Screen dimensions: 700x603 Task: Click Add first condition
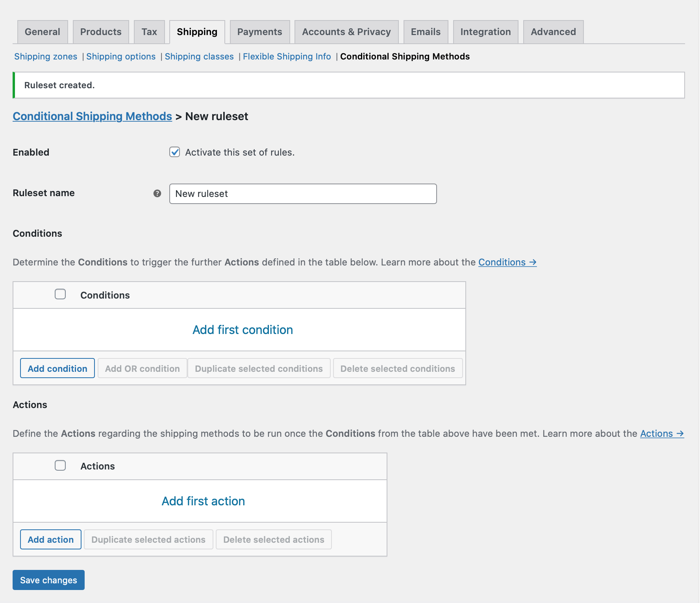pyautogui.click(x=243, y=330)
